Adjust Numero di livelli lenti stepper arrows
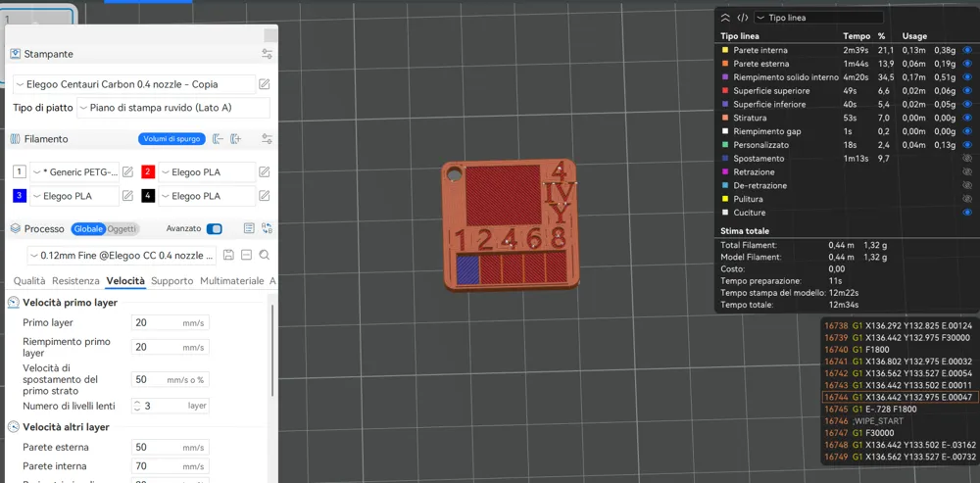 click(x=137, y=407)
